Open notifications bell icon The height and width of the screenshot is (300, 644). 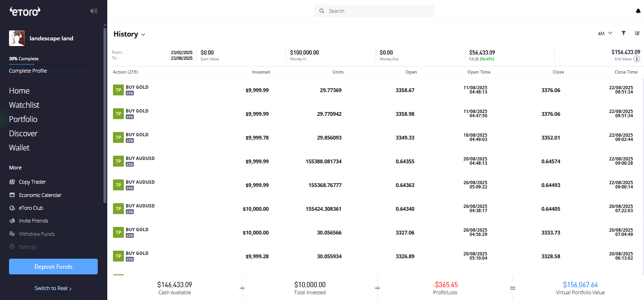pyautogui.click(x=638, y=11)
